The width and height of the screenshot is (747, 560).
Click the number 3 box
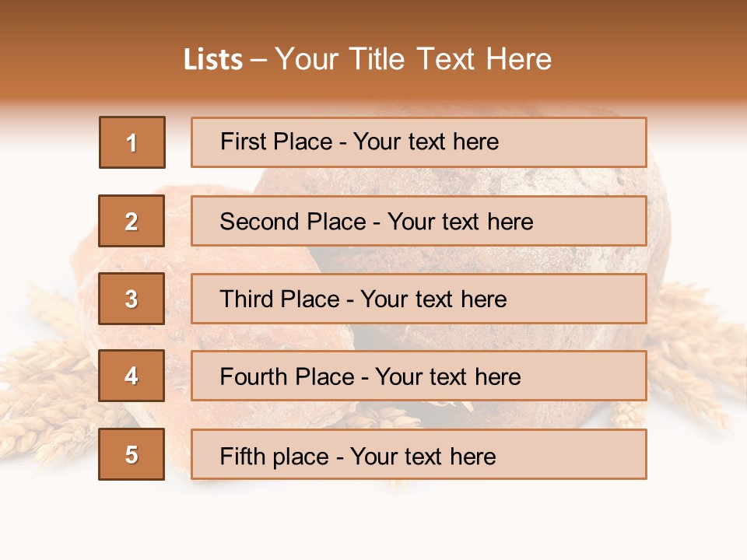tap(132, 299)
